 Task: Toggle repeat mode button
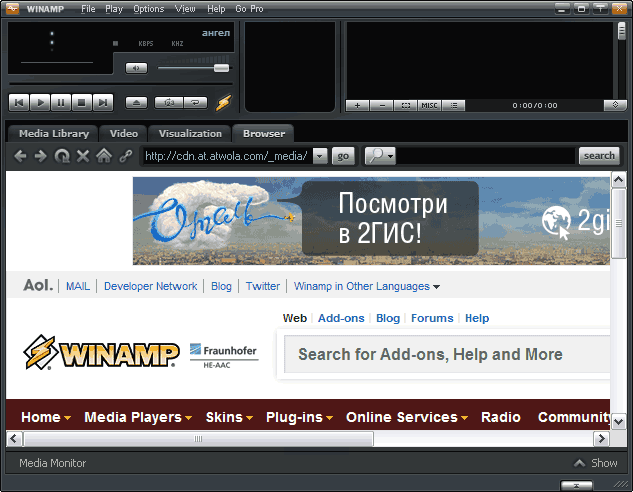point(195,103)
